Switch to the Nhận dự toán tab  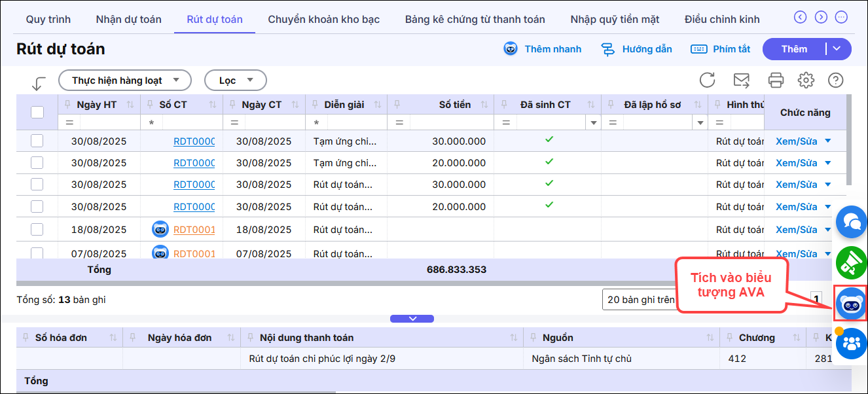click(128, 19)
